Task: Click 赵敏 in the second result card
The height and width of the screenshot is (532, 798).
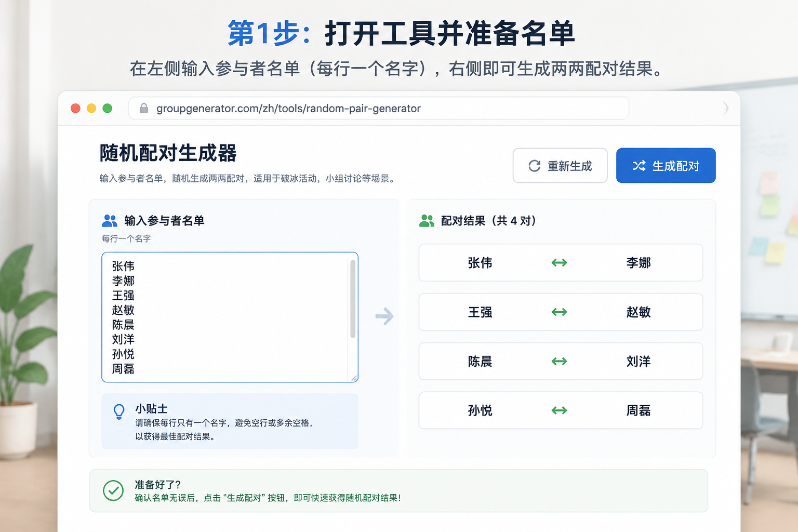Action: click(x=639, y=312)
